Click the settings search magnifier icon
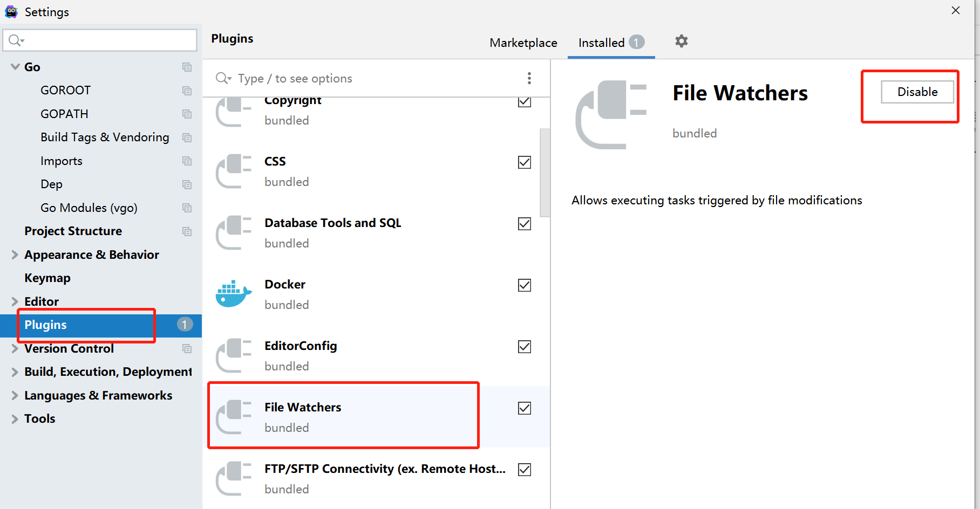The image size is (980, 509). tap(16, 40)
